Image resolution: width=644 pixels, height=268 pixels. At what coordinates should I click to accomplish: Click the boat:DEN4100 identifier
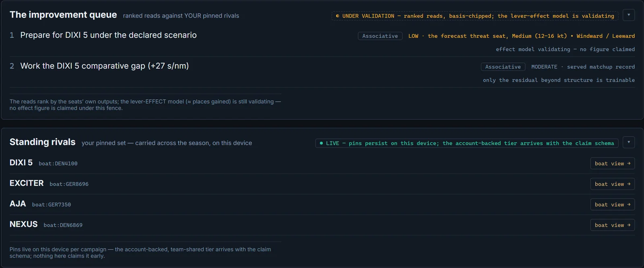[58, 164]
